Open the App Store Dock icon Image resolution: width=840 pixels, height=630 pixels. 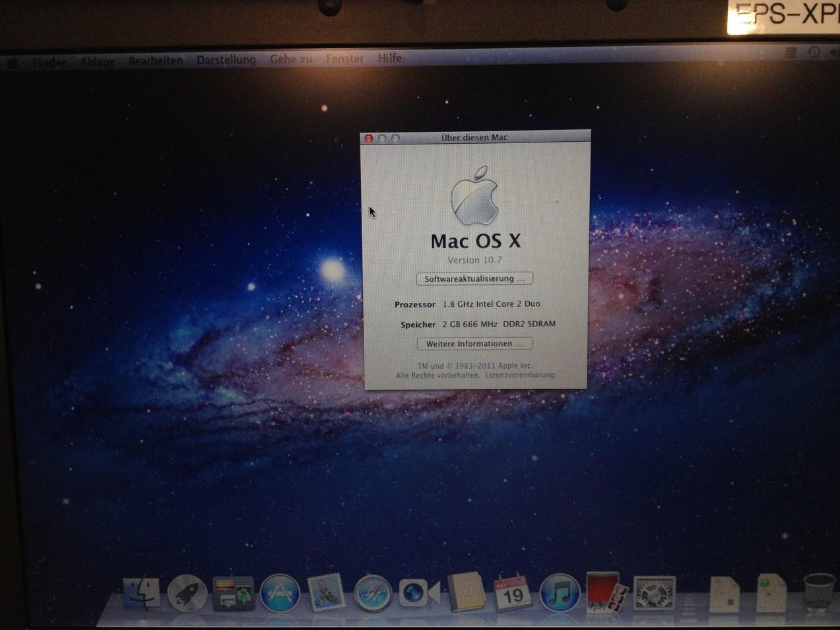280,593
